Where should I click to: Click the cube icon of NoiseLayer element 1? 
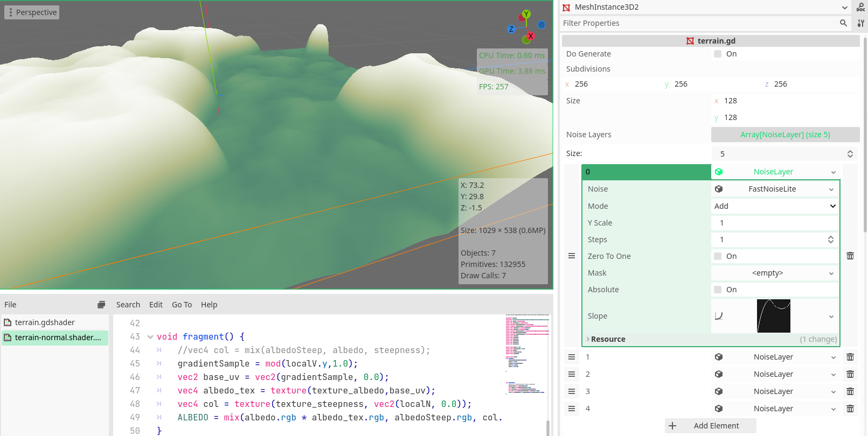pyautogui.click(x=719, y=357)
